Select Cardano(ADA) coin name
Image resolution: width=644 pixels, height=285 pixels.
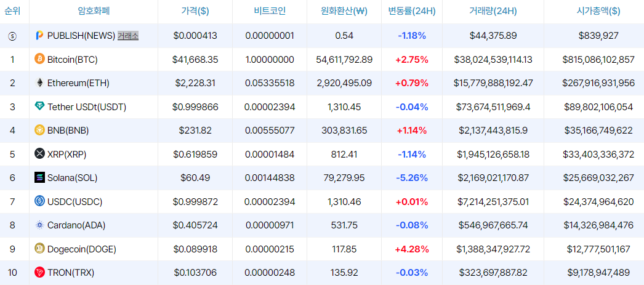(x=76, y=225)
